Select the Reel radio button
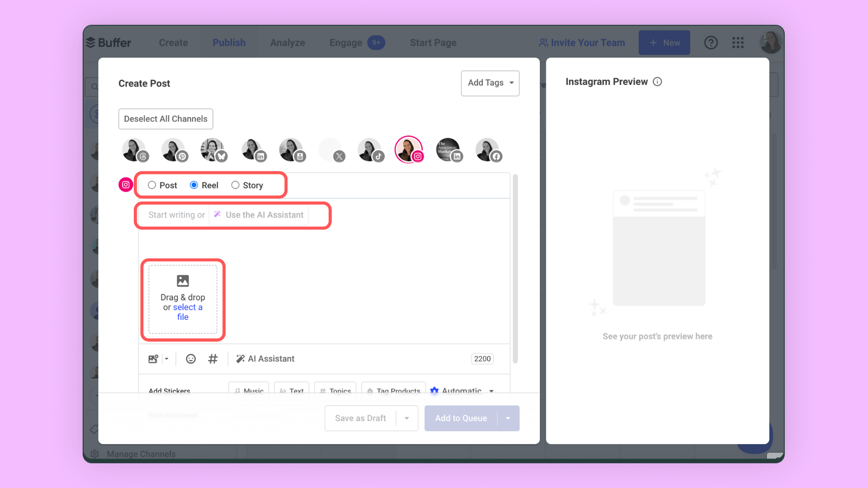 [193, 185]
